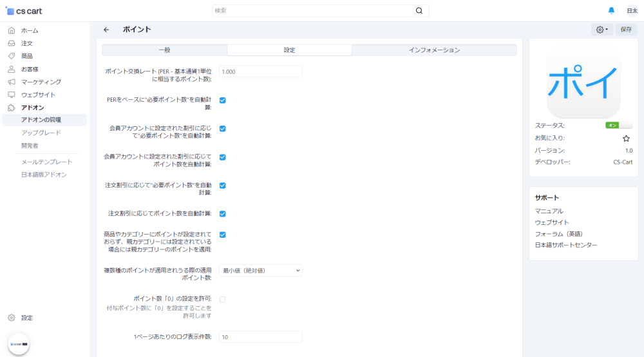Click the 設定 gear icon in the sidebar
Screen dimensions: 644x357
coord(12,318)
